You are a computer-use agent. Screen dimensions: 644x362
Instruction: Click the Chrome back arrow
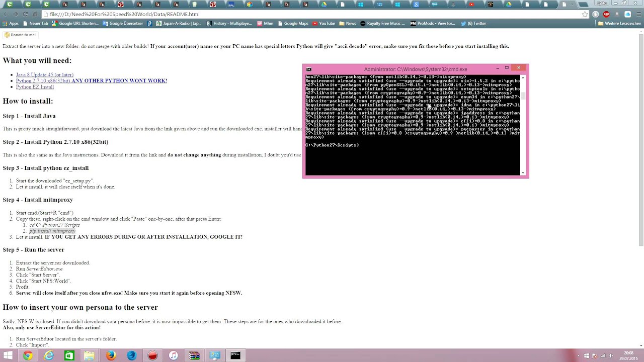[6, 14]
